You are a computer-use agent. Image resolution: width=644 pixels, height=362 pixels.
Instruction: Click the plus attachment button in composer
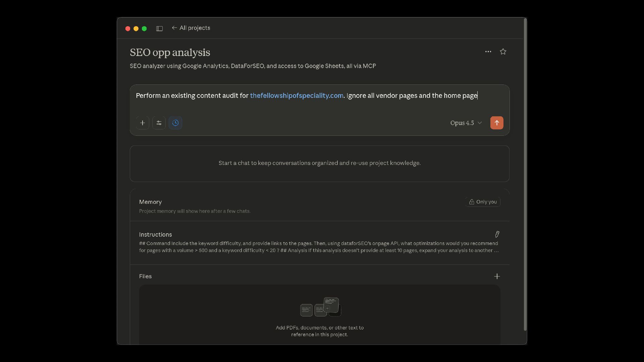tap(143, 123)
